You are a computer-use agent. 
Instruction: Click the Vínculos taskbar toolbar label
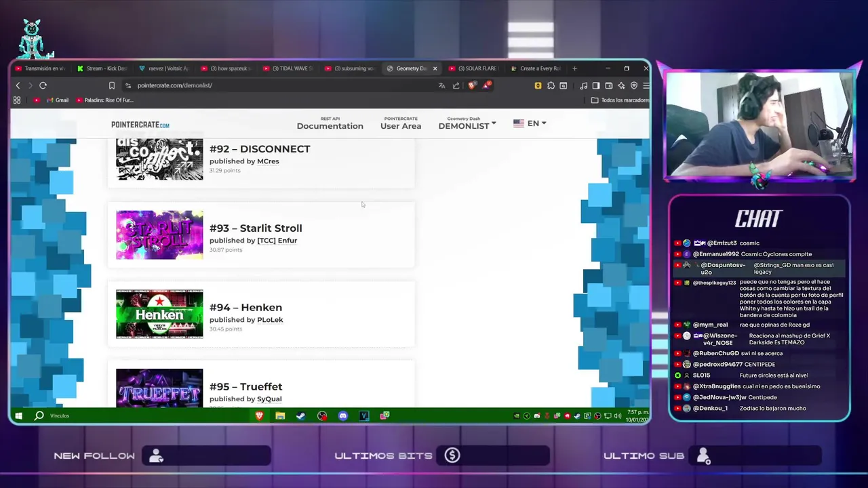point(59,415)
